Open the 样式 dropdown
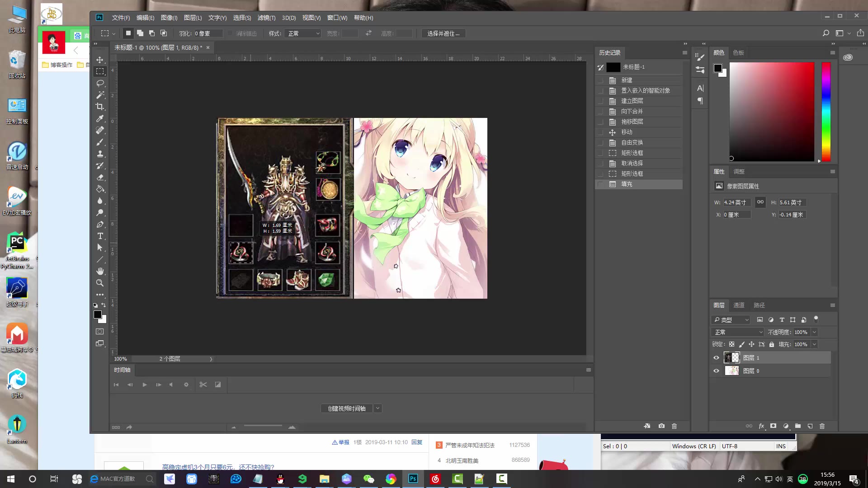 click(x=303, y=33)
